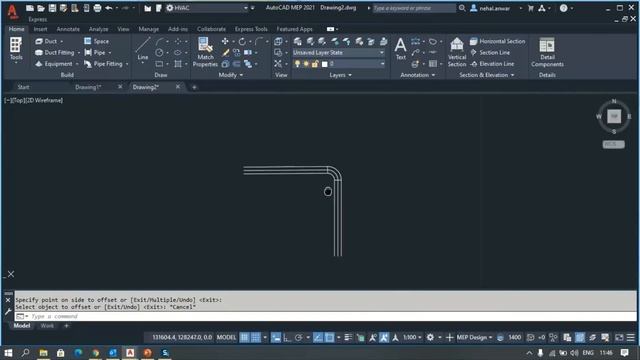Image resolution: width=640 pixels, height=360 pixels.
Task: Click the Text annotation tool
Action: [400, 48]
